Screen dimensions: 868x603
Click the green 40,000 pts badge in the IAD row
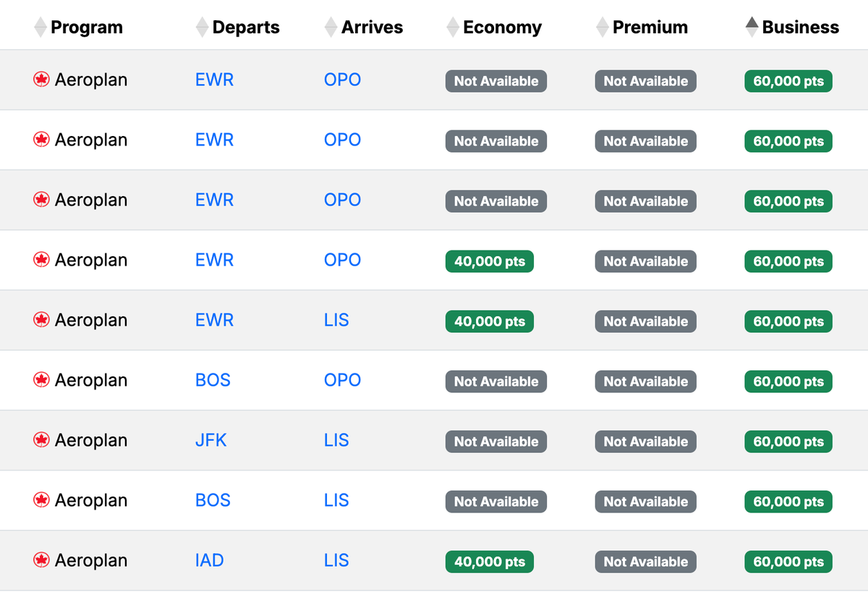[489, 562]
